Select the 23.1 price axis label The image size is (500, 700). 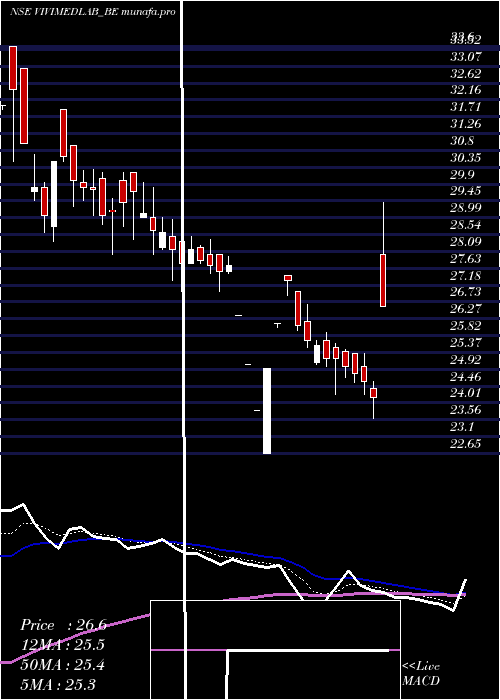point(462,427)
